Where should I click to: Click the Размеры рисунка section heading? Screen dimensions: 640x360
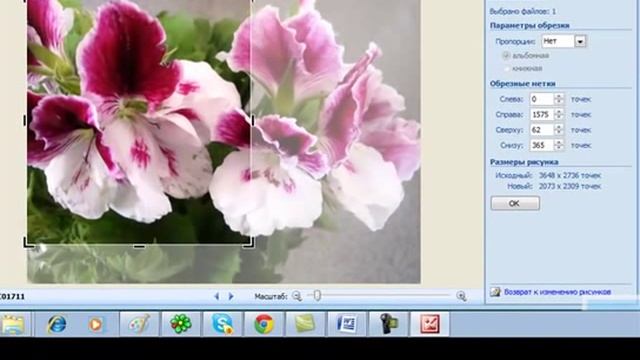[x=524, y=162]
